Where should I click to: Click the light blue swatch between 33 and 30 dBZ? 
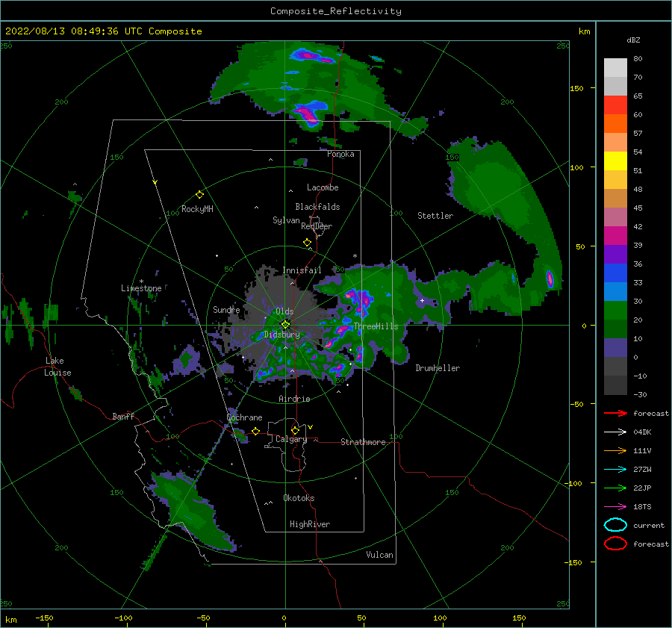coord(615,292)
